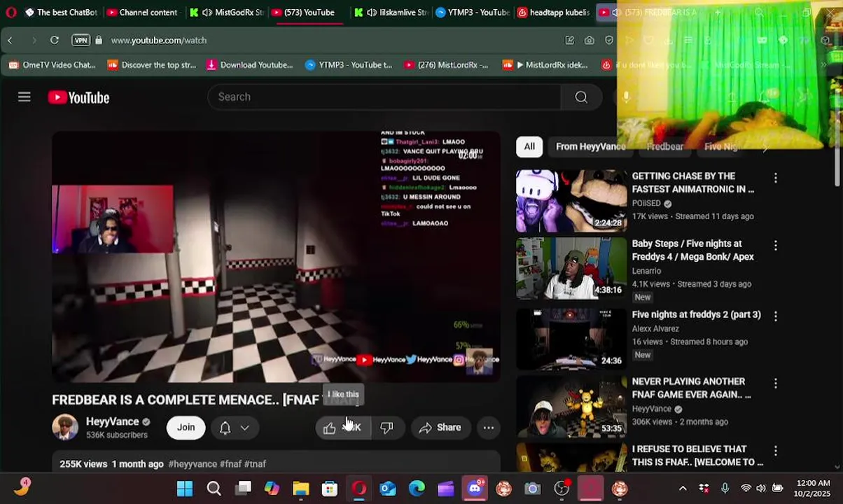843x504 pixels.
Task: Switch to (573) YouTube tab
Action: pos(305,13)
